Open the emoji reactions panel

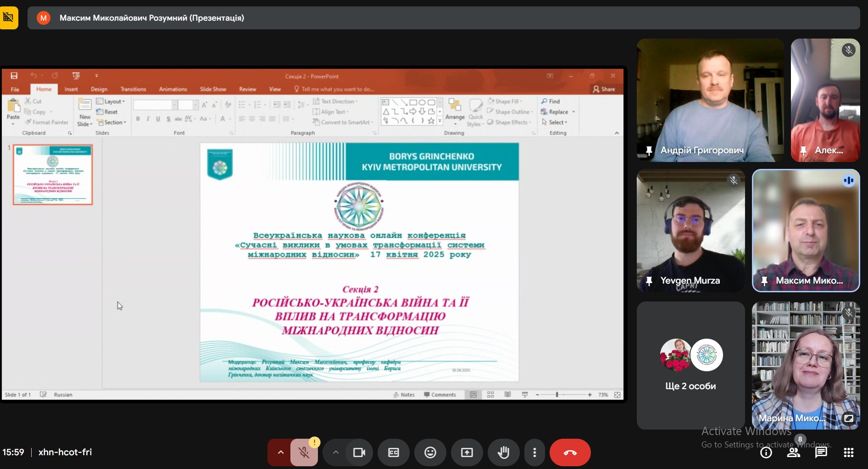point(430,452)
